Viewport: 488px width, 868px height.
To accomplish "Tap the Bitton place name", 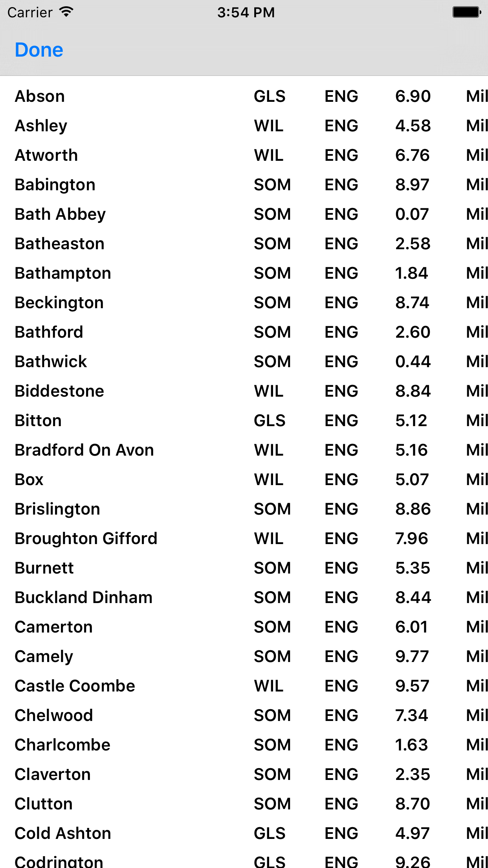I will (38, 421).
